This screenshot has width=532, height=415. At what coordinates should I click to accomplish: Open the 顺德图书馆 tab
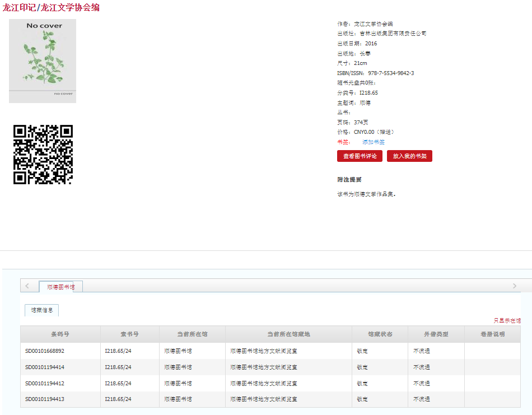click(x=60, y=287)
